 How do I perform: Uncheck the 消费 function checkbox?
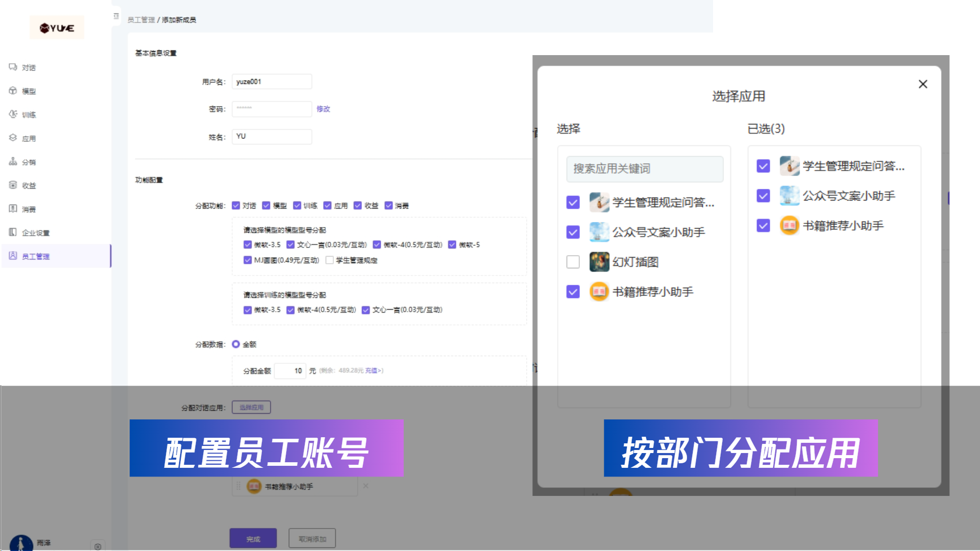pos(388,205)
